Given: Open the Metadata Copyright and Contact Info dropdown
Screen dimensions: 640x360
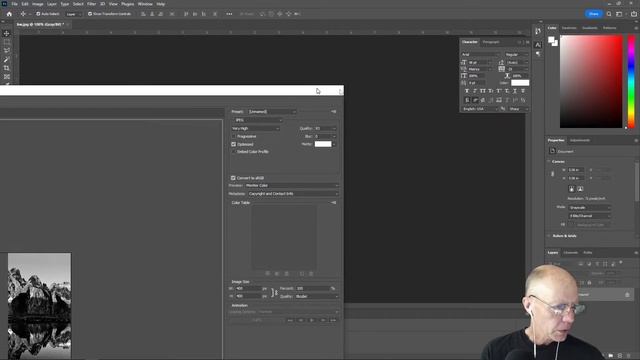Looking at the screenshot, I should point(293,193).
